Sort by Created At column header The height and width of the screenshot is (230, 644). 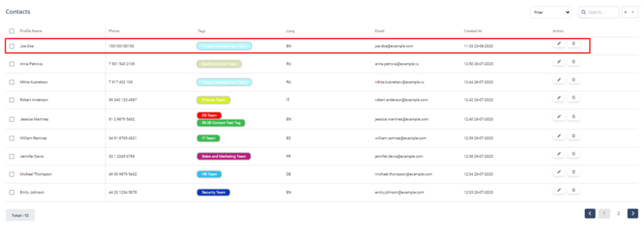point(472,32)
